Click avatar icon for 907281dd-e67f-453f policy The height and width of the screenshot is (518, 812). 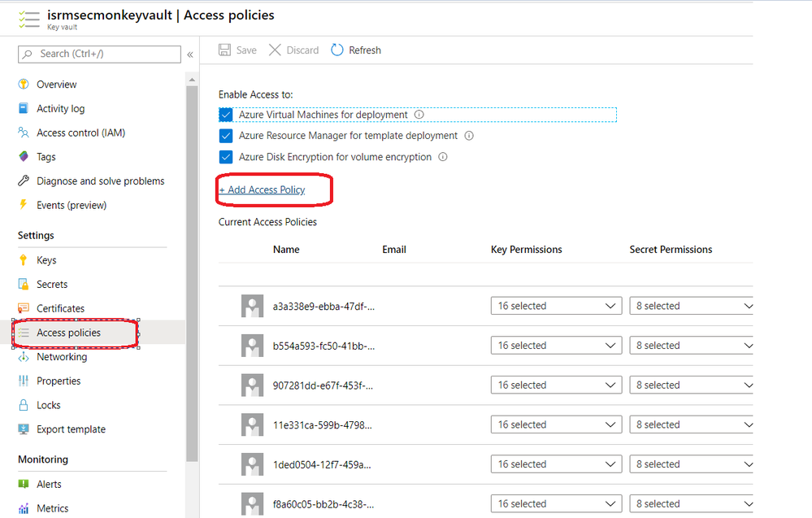pyautogui.click(x=252, y=385)
